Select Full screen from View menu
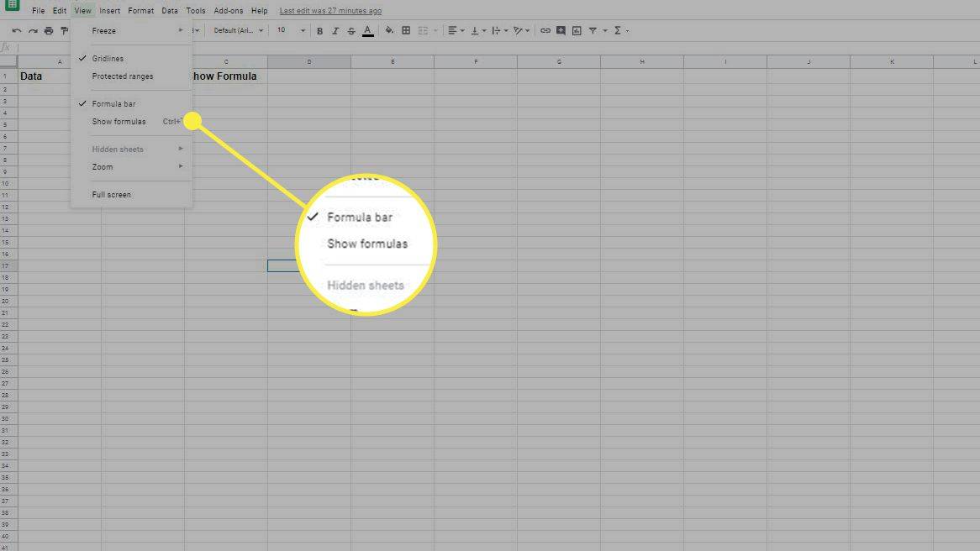The image size is (980, 551). [x=111, y=194]
